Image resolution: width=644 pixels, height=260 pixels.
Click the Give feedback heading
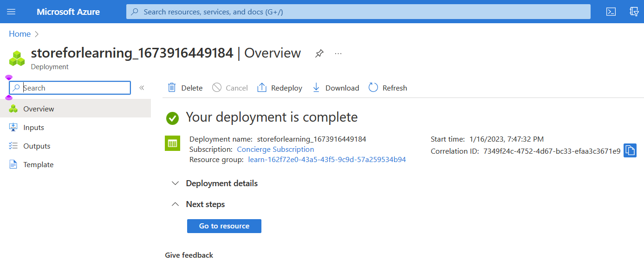tap(189, 255)
